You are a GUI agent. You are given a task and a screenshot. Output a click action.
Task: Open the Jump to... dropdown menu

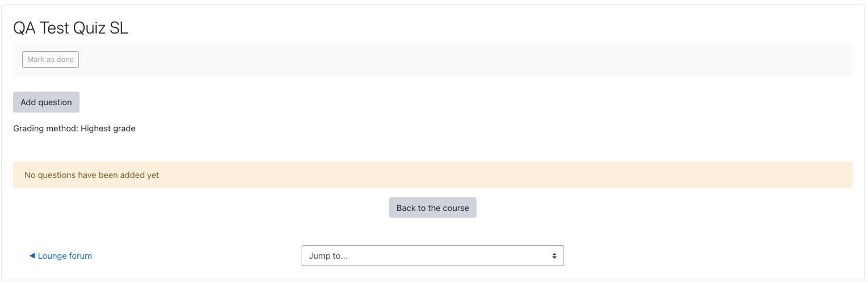click(x=433, y=256)
